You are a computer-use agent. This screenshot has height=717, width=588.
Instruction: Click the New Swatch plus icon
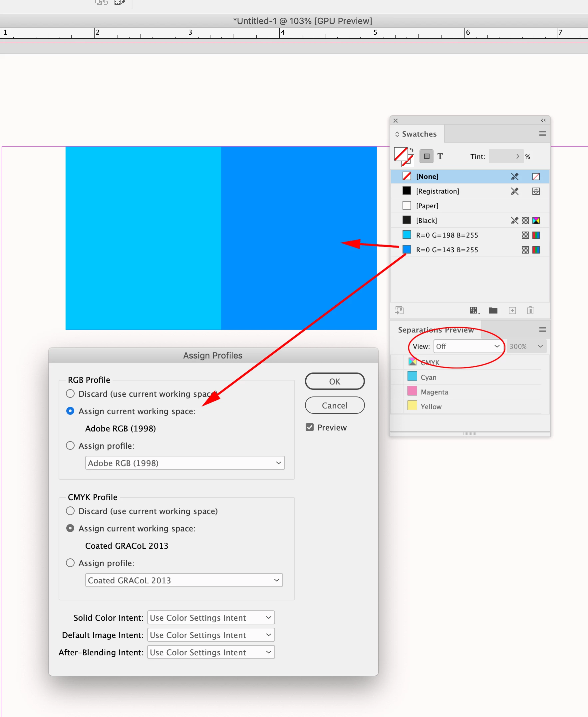pos(512,311)
